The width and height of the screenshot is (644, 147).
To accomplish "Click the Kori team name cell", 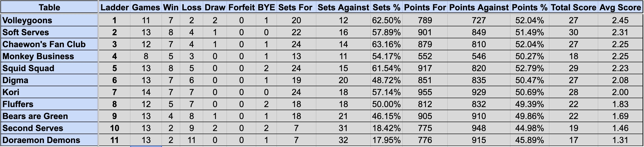I will click(49, 92).
